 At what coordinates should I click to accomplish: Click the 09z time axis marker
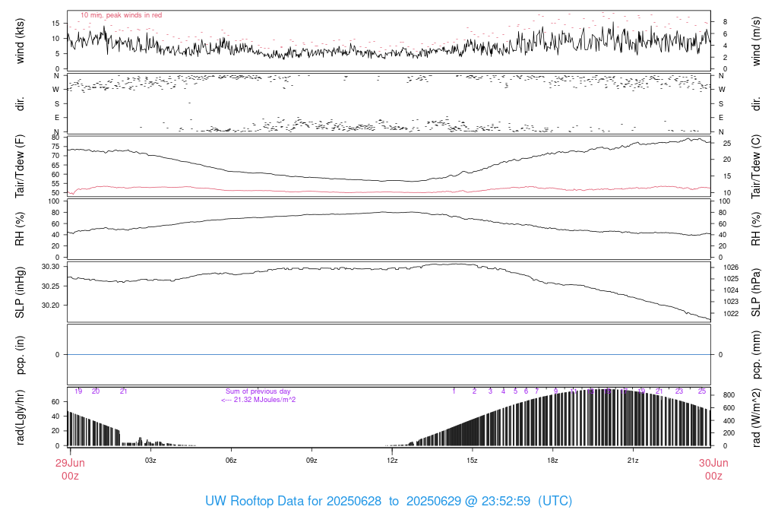coord(312,461)
